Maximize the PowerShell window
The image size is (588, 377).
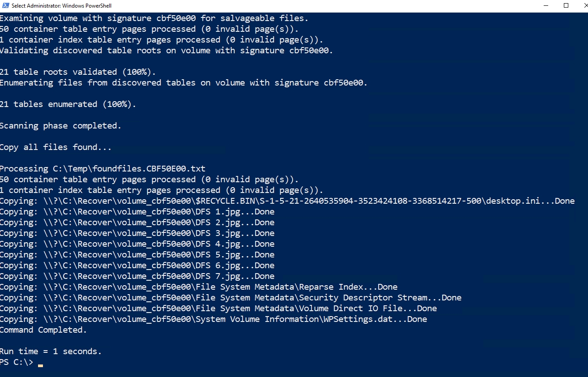coord(566,6)
